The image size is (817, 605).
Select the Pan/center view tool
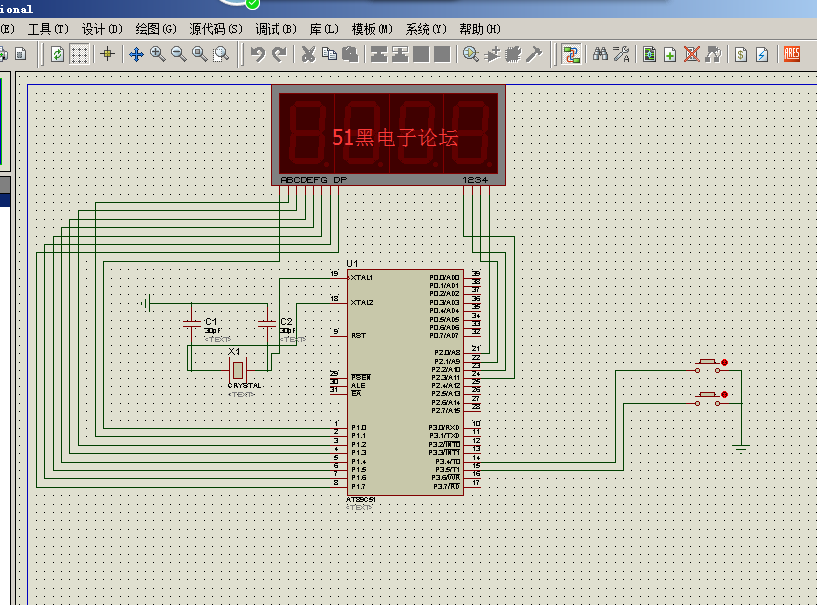coord(137,54)
